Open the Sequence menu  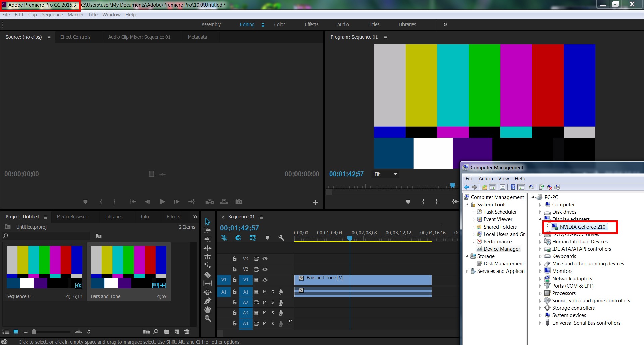[x=52, y=15]
